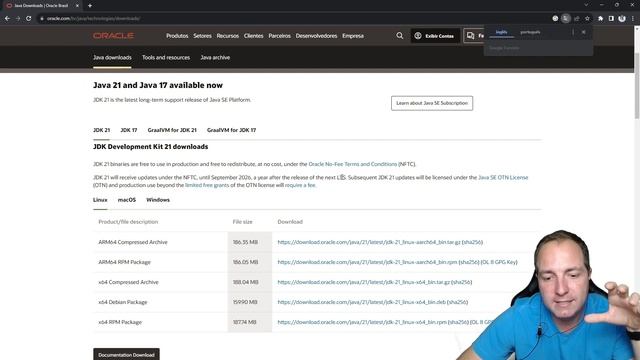The image size is (640, 360).
Task: Click the x64 Debian Package description cell
Action: tap(160, 302)
